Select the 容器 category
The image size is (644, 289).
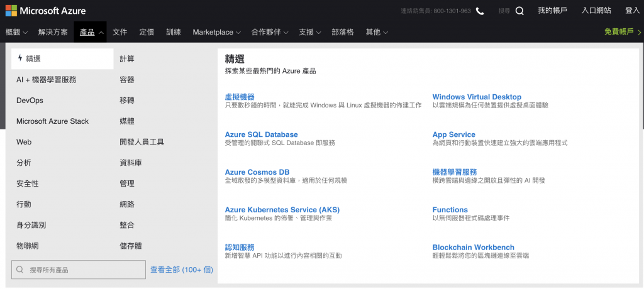pyautogui.click(x=127, y=80)
